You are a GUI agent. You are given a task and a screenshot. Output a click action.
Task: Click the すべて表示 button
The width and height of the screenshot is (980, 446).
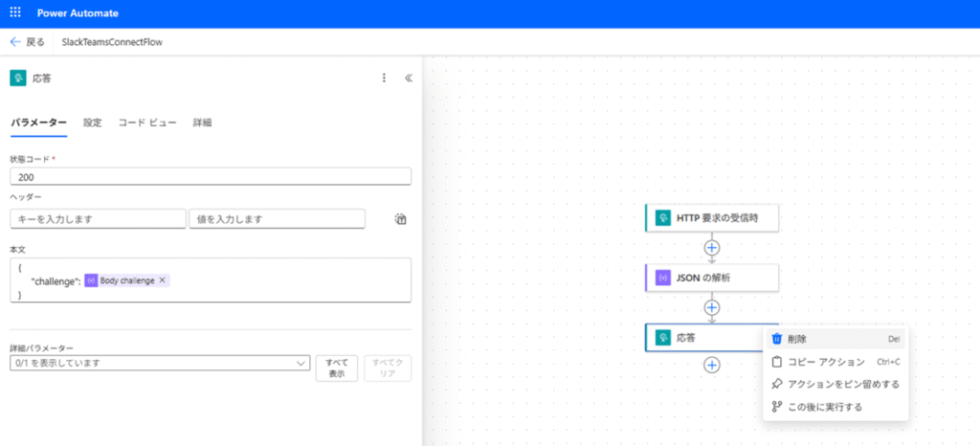[x=336, y=368]
